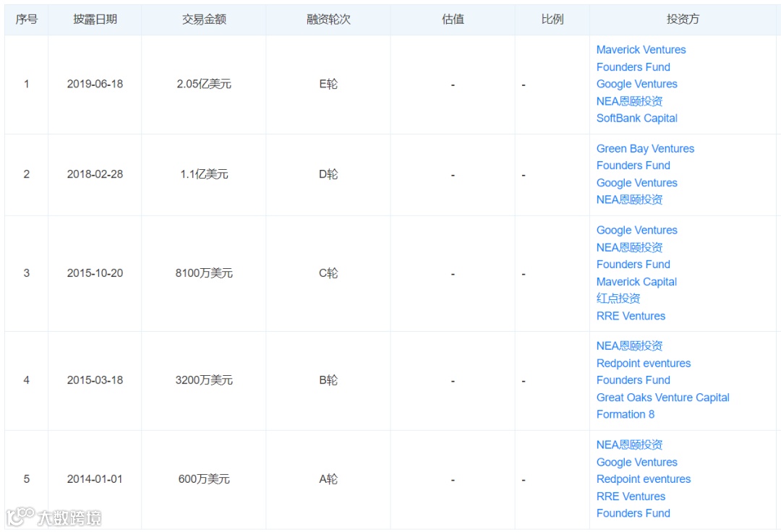This screenshot has height=532, width=781.
Task: Select the date 2019-06-18
Action: pyautogui.click(x=95, y=84)
